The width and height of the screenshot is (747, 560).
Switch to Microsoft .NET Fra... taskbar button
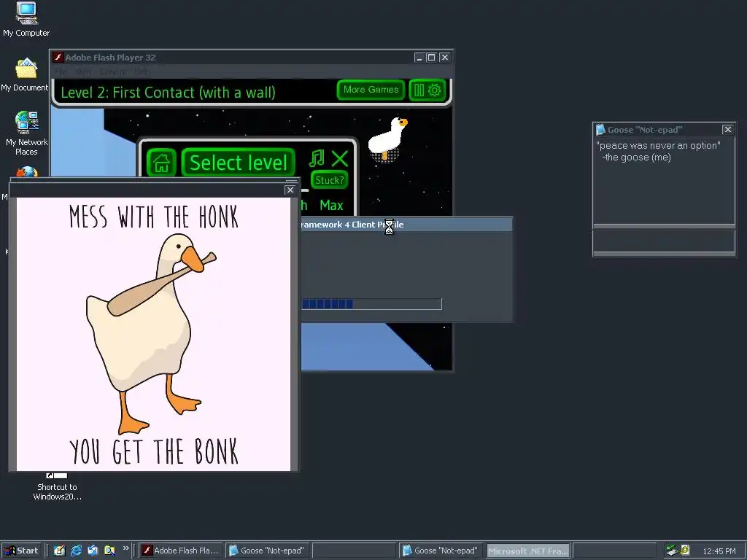pos(528,551)
